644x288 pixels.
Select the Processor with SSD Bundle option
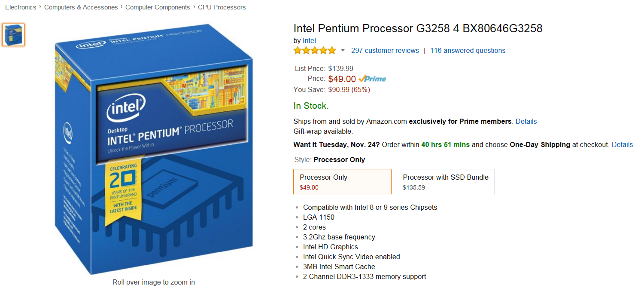(445, 181)
